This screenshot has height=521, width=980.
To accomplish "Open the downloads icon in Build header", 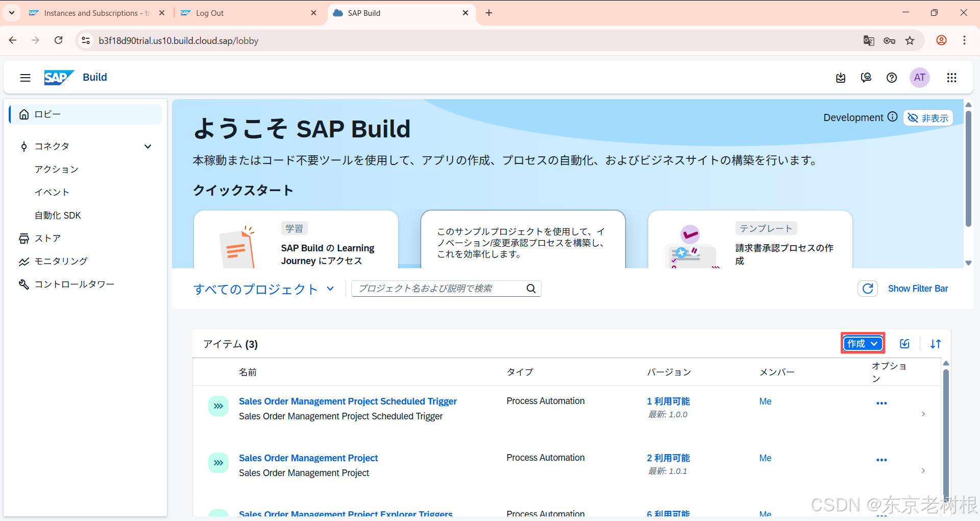I will [x=841, y=78].
